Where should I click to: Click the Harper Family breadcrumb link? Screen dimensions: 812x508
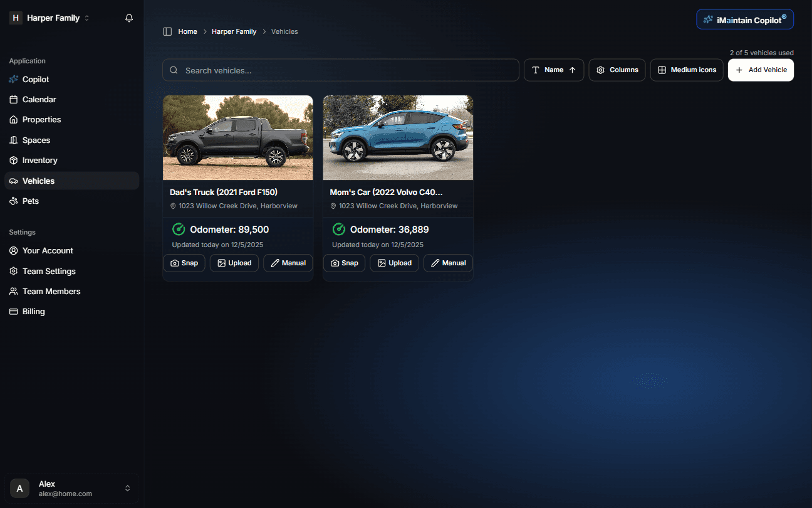point(234,31)
